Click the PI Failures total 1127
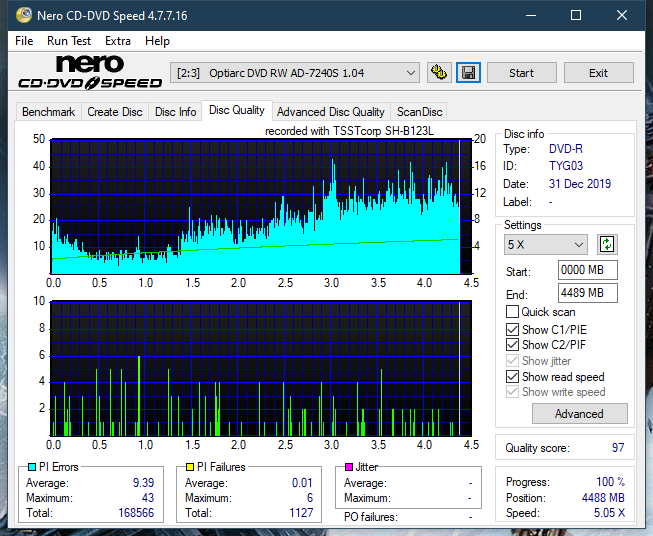653x536 pixels. pos(301,513)
